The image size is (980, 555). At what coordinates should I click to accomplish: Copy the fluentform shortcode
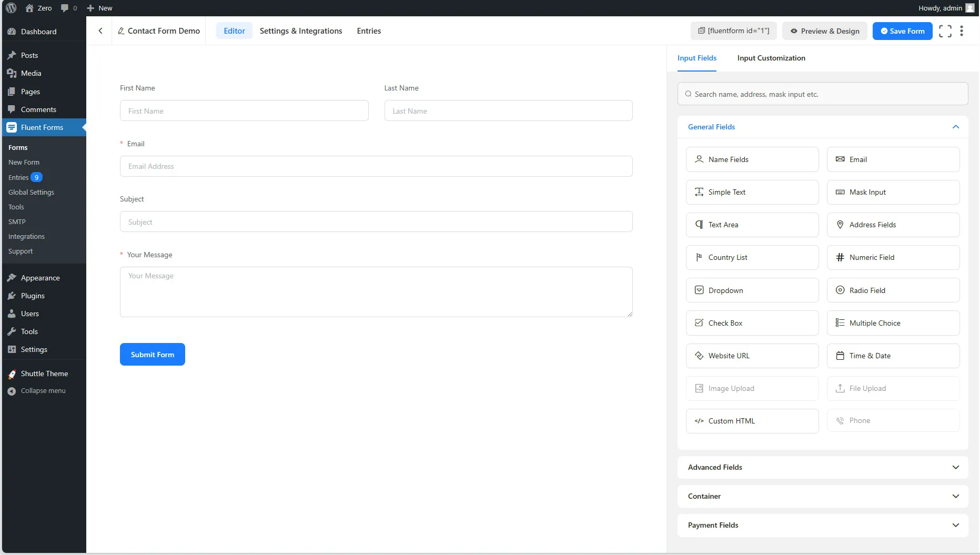(x=733, y=31)
